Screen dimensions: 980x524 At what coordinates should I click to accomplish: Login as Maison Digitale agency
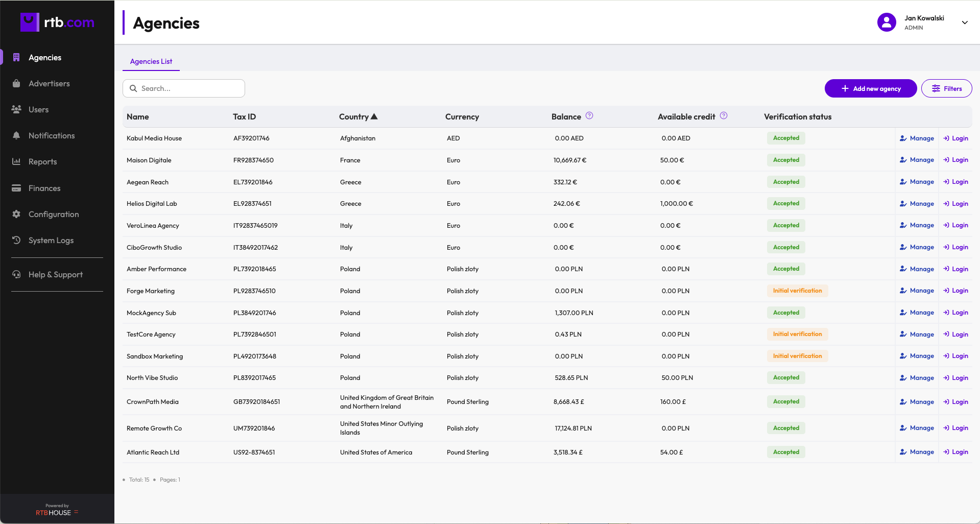(955, 160)
